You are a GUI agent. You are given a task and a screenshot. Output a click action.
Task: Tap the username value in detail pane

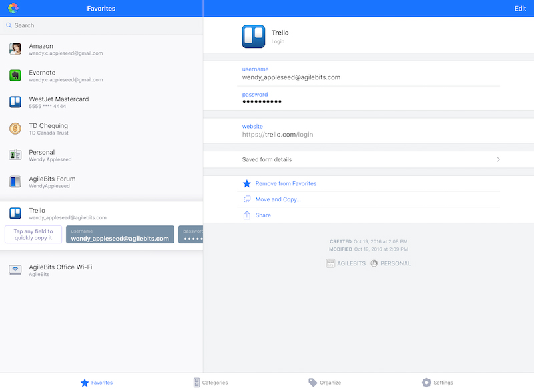pyautogui.click(x=291, y=77)
